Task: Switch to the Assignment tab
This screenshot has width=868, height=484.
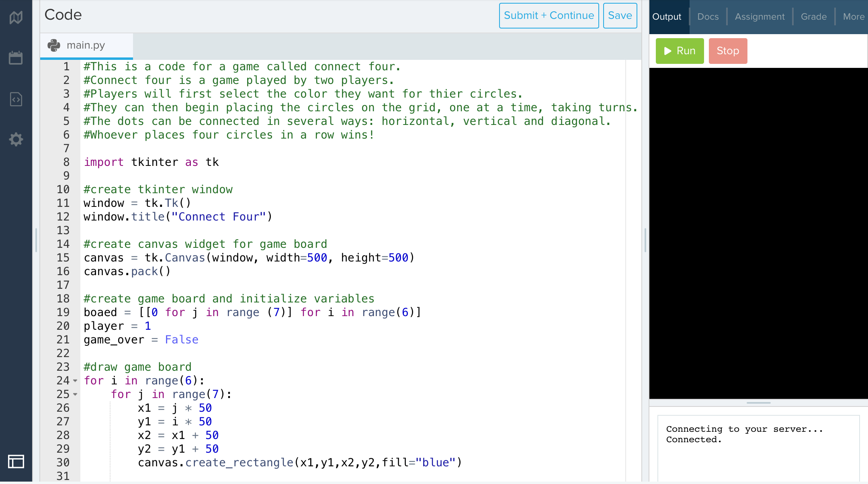Action: (x=759, y=17)
